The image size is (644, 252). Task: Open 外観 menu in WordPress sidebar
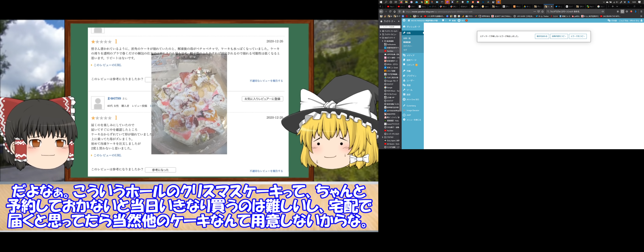412,71
